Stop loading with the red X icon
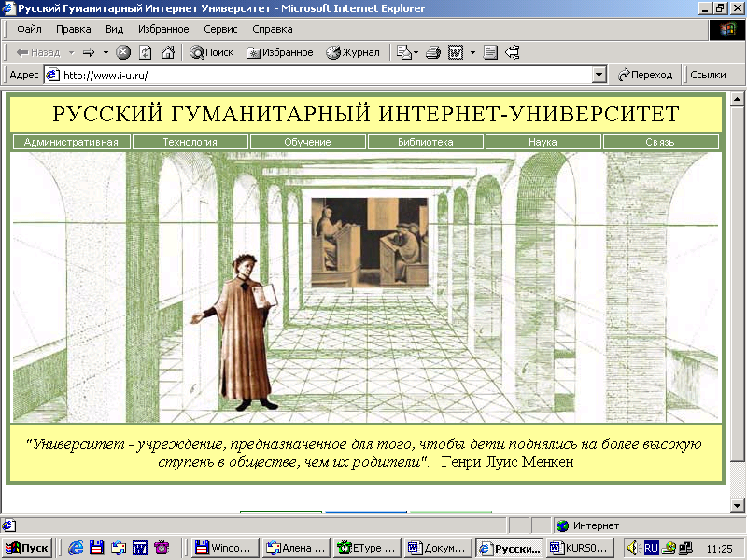Viewport: 747px width, 560px height. (x=123, y=52)
